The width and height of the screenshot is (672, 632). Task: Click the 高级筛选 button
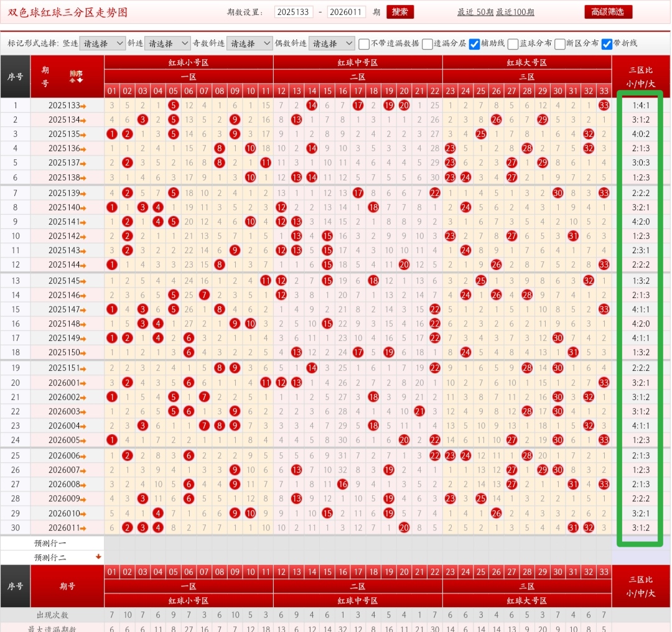coord(608,12)
